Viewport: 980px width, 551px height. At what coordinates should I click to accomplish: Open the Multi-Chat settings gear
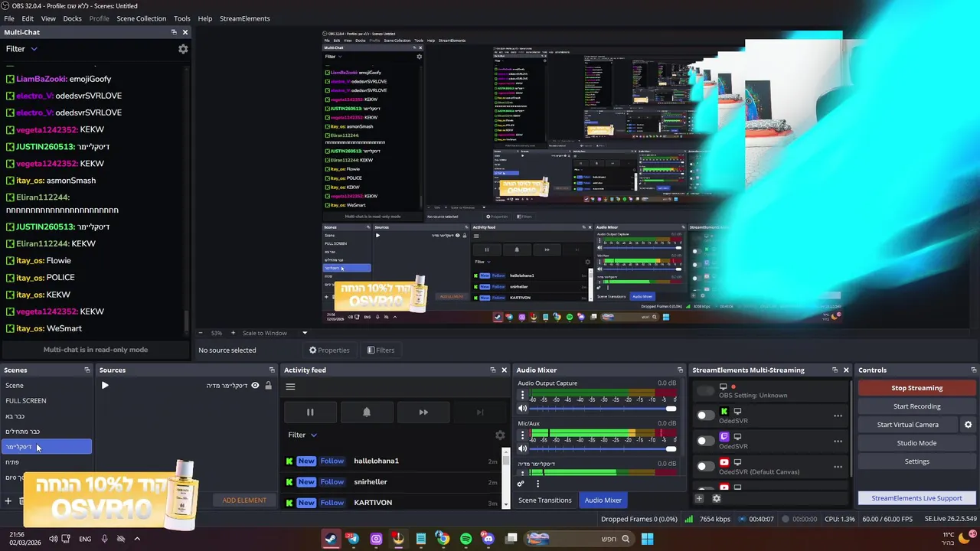tap(183, 49)
